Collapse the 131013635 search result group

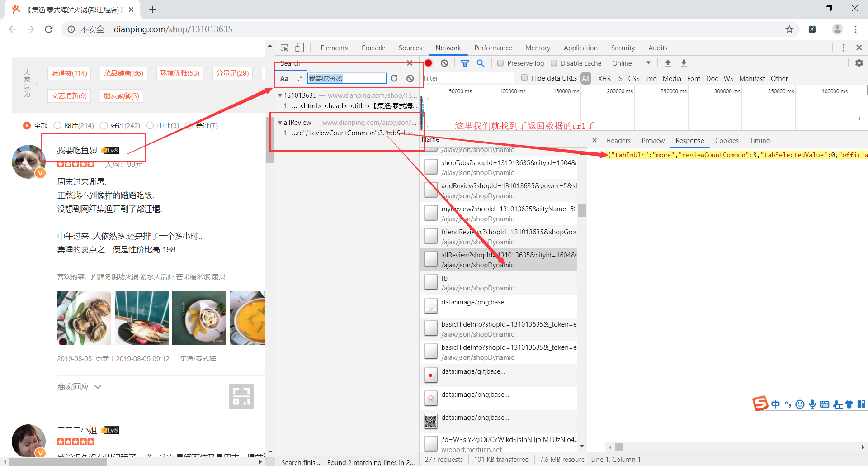tap(280, 95)
